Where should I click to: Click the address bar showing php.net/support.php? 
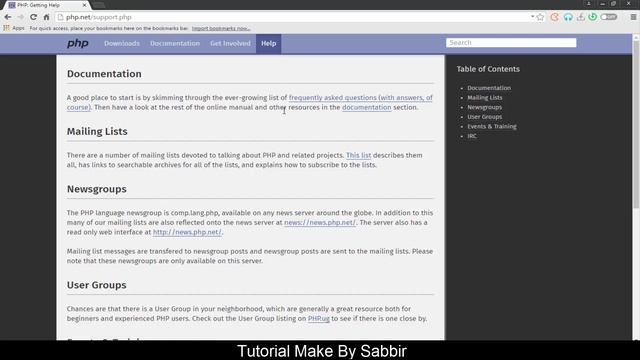coord(294,17)
